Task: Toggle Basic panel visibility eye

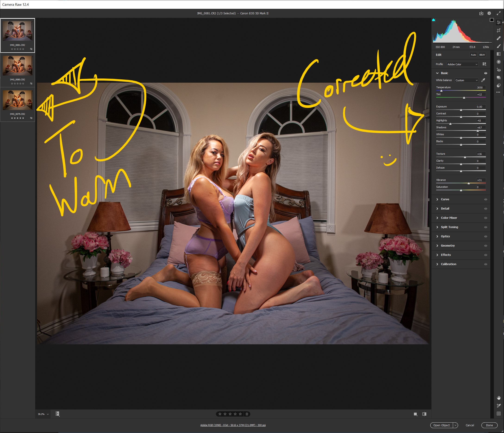Action: (x=485, y=73)
